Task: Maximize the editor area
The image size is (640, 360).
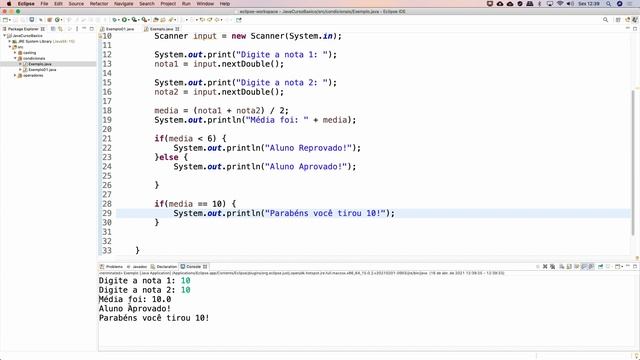Action: pyautogui.click(x=635, y=29)
